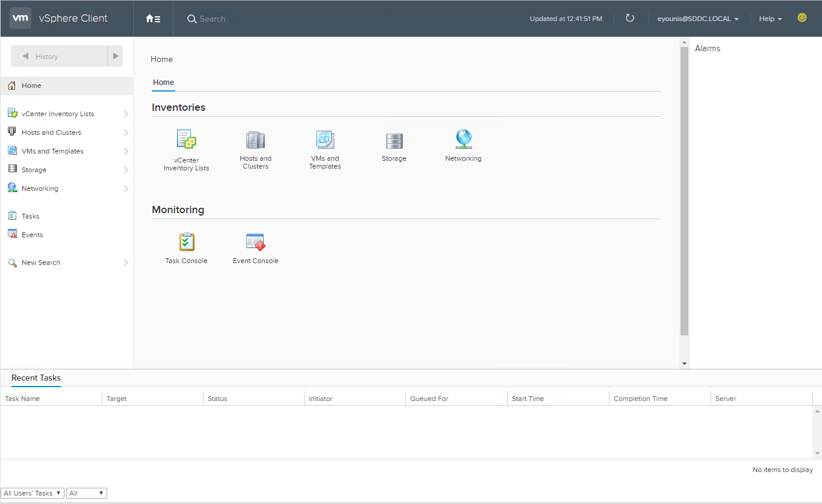The image size is (822, 504).
Task: Click the History forward arrow button
Action: pos(115,56)
